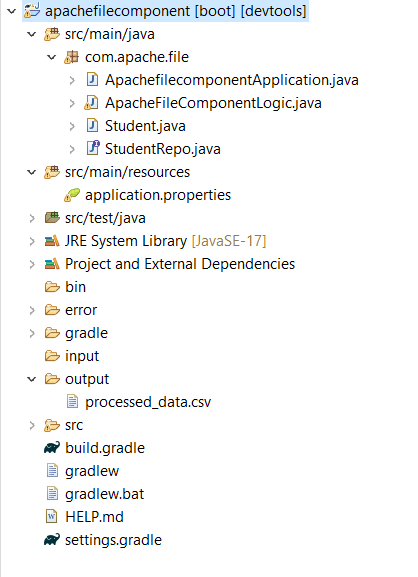Click the apachefilecomponent project icon
The width and height of the screenshot is (418, 577).
click(32, 10)
